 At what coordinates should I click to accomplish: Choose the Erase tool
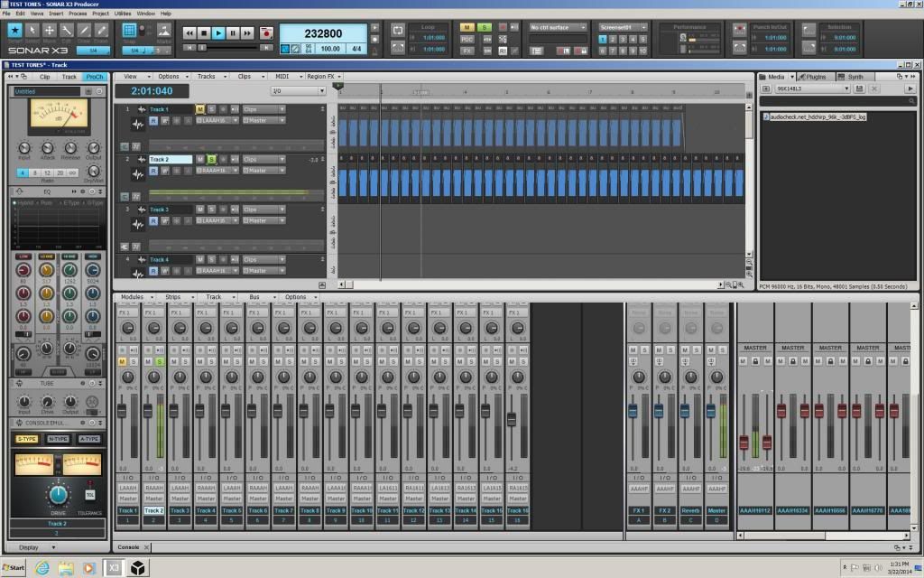[102, 31]
